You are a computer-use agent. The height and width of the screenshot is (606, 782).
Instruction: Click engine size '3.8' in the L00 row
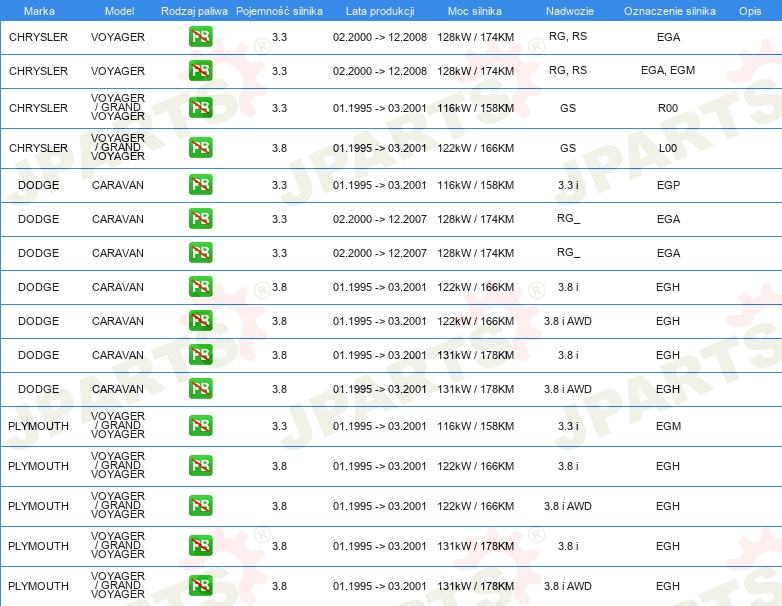coord(279,148)
